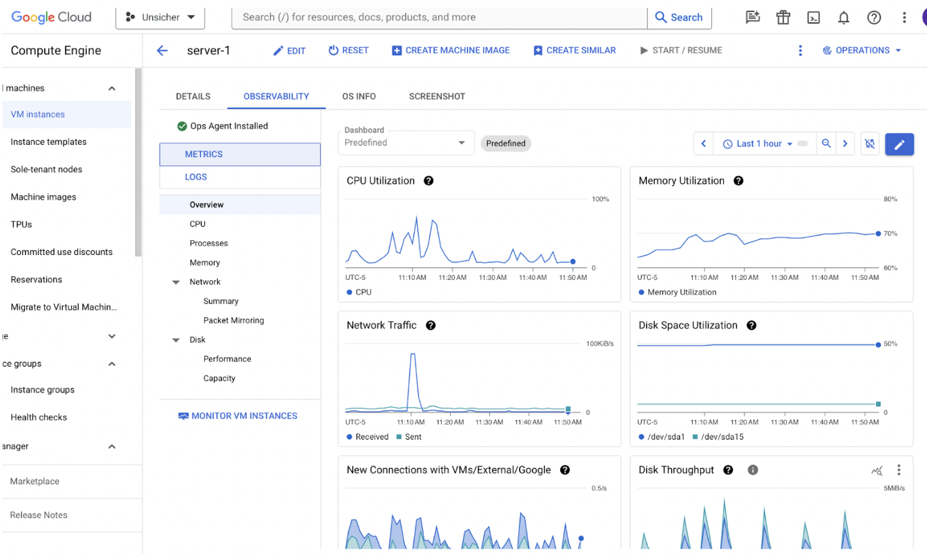Image resolution: width=927 pixels, height=560 pixels.
Task: Toggle the /dev/sda15 legend series
Action: tap(717, 437)
